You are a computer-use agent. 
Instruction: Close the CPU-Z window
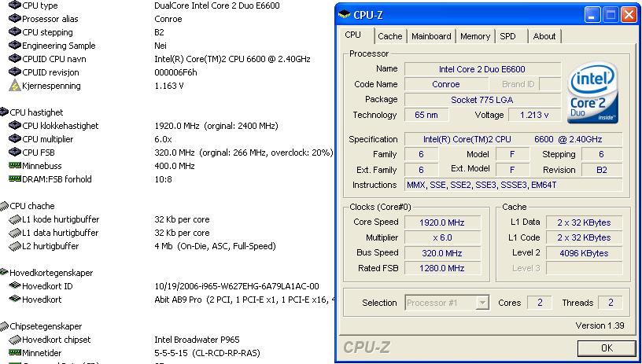pos(629,15)
